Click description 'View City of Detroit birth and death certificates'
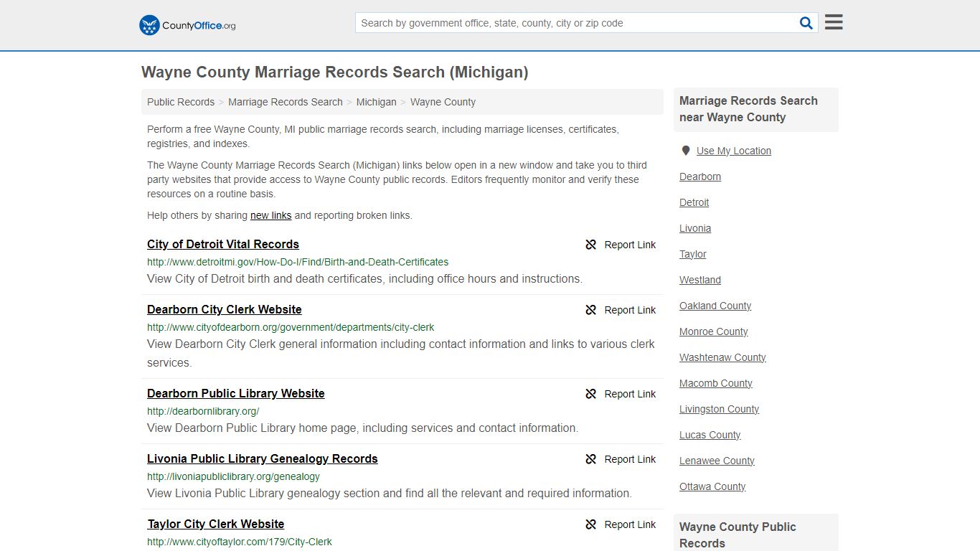The width and height of the screenshot is (980, 551). [364, 278]
